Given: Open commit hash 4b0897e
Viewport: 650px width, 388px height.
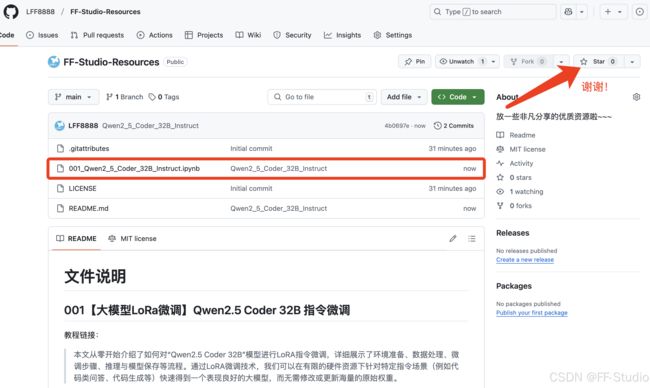Looking at the screenshot, I should click(396, 125).
